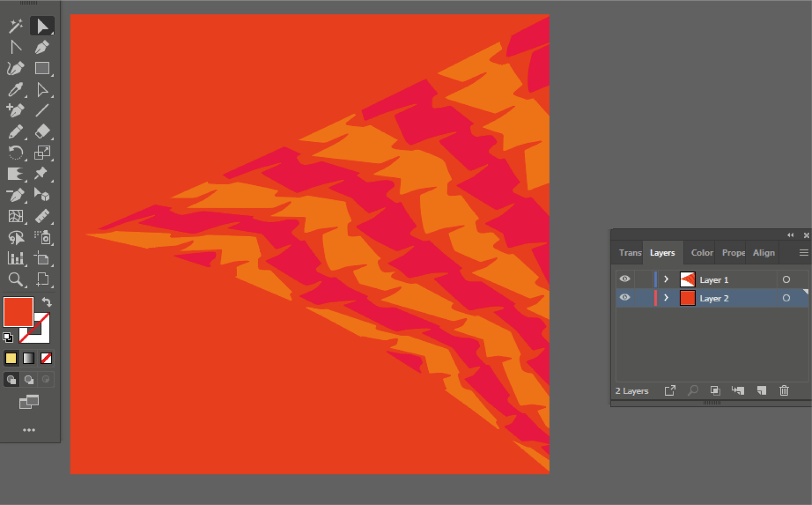
Task: Select the Layer 2 name
Action: click(714, 298)
